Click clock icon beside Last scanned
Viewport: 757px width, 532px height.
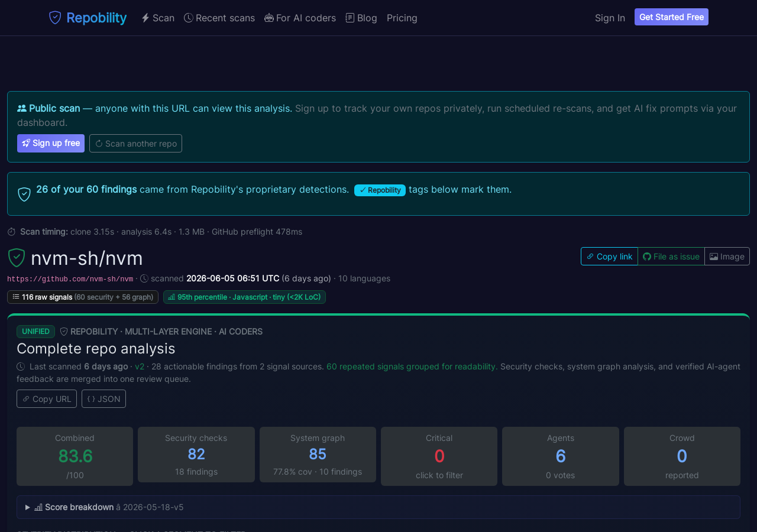point(21,366)
